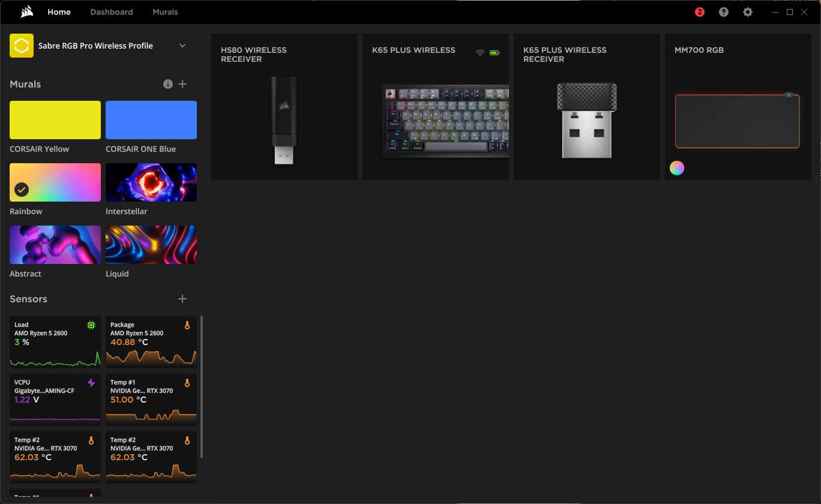
Task: Expand the Sabre RGB Pro Wireless Profile dropdown
Action: click(182, 46)
